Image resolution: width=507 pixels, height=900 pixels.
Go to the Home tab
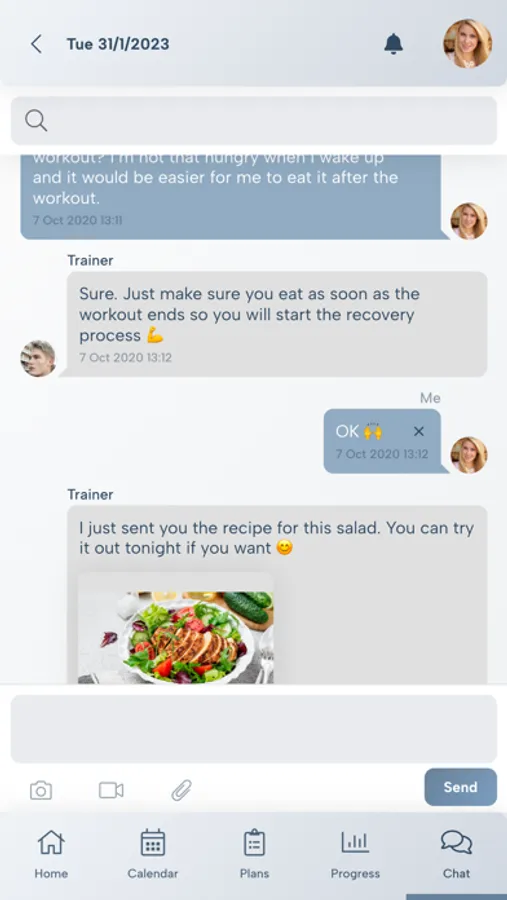(51, 854)
